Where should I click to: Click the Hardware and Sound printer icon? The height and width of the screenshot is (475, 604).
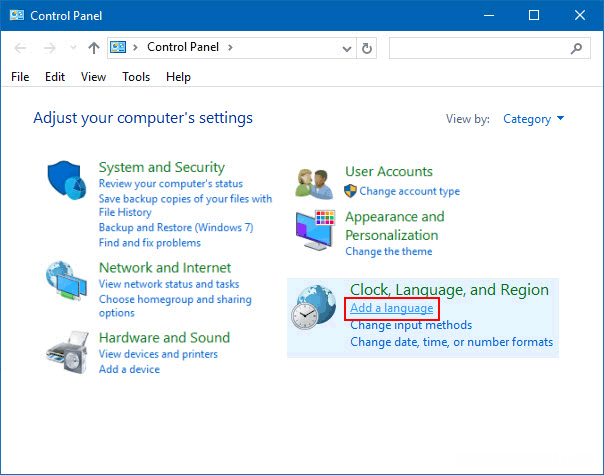coord(67,352)
